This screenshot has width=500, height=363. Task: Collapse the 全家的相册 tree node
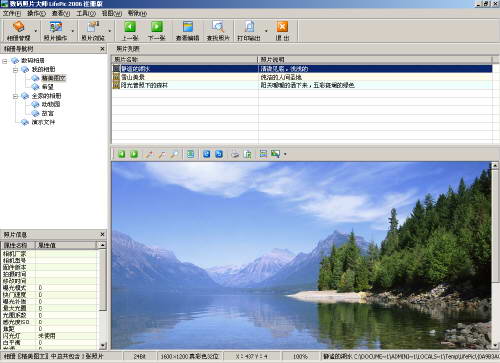point(15,96)
